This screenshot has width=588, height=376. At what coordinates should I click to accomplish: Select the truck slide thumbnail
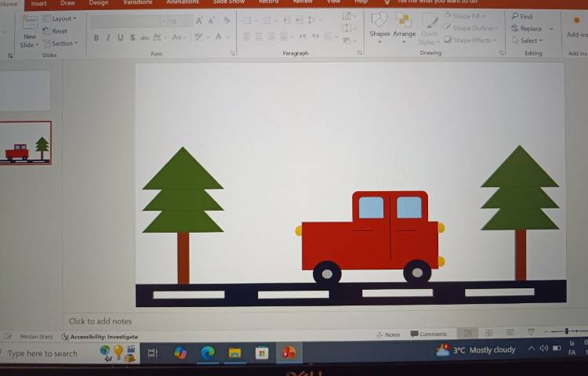click(26, 143)
